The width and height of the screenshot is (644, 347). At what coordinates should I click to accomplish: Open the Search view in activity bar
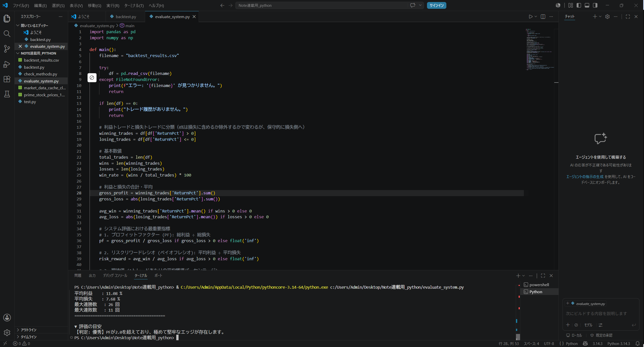pyautogui.click(x=7, y=34)
